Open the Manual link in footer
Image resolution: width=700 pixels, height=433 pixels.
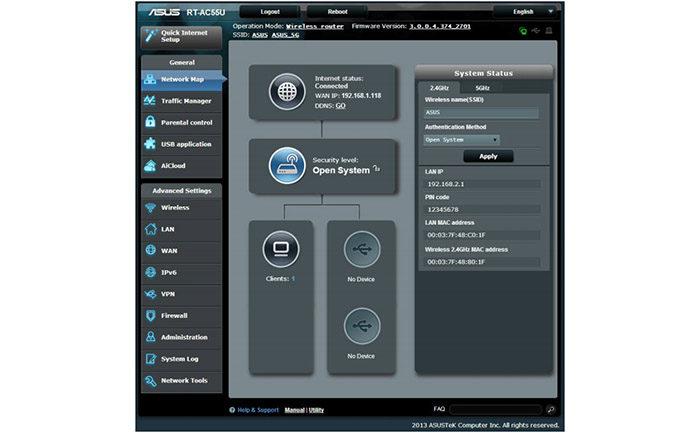294,410
